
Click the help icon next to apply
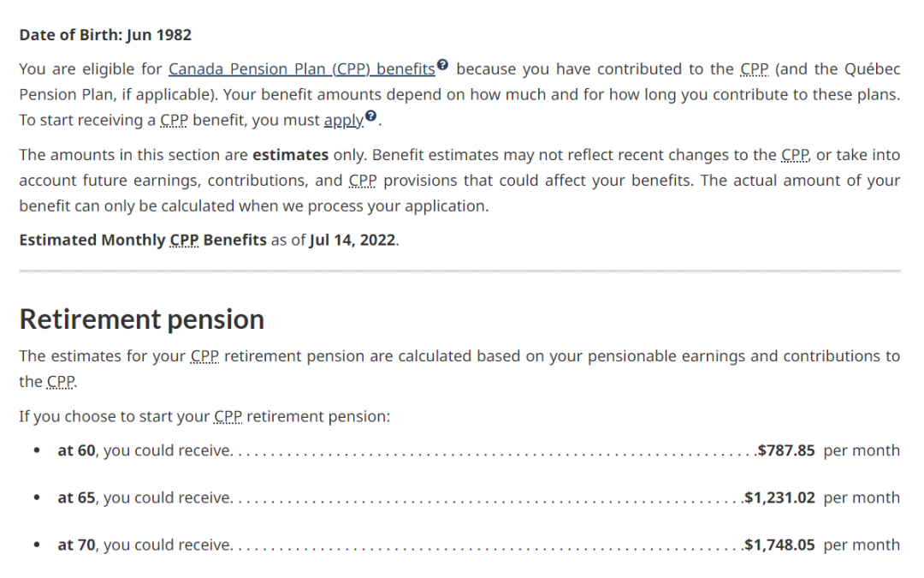(x=370, y=115)
